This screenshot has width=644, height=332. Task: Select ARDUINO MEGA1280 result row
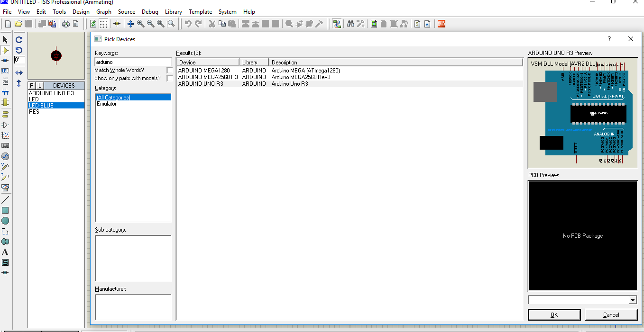pyautogui.click(x=350, y=71)
